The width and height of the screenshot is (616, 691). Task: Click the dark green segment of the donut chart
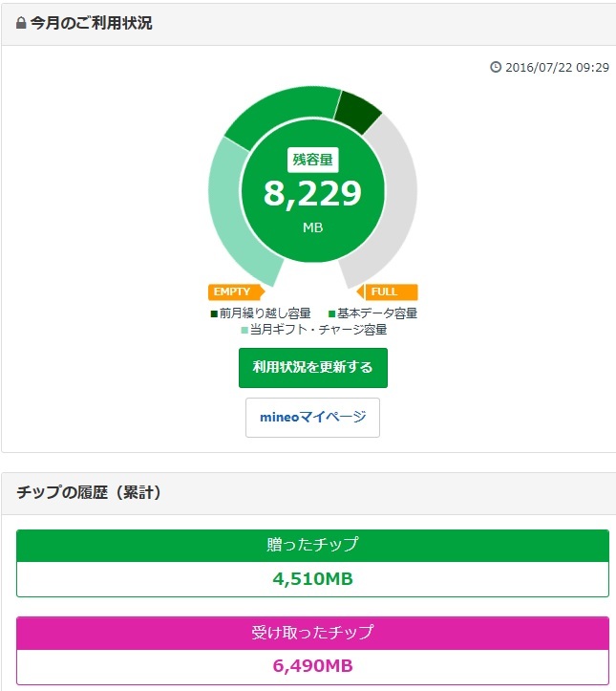(x=358, y=111)
